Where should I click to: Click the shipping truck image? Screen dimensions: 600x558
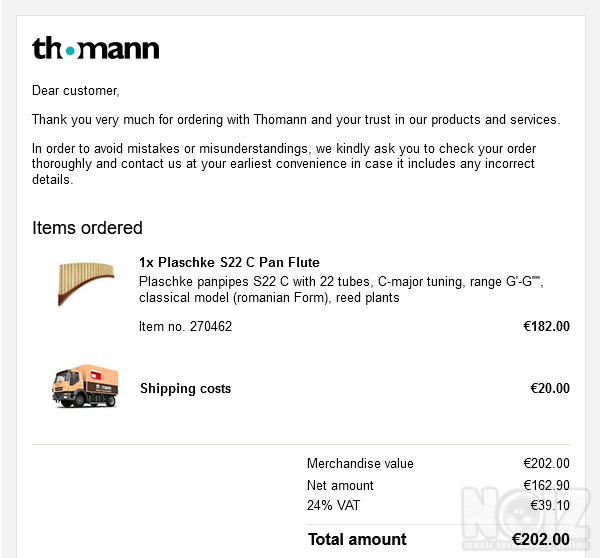tap(85, 386)
